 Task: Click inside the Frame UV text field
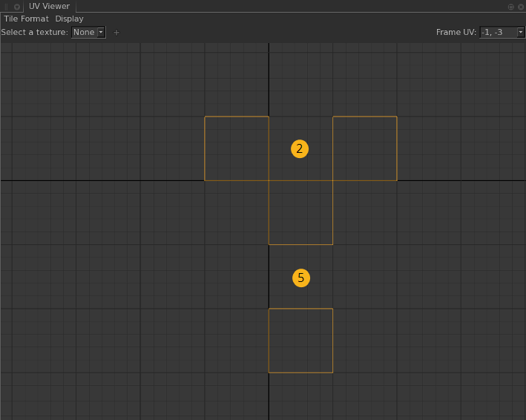click(x=497, y=33)
